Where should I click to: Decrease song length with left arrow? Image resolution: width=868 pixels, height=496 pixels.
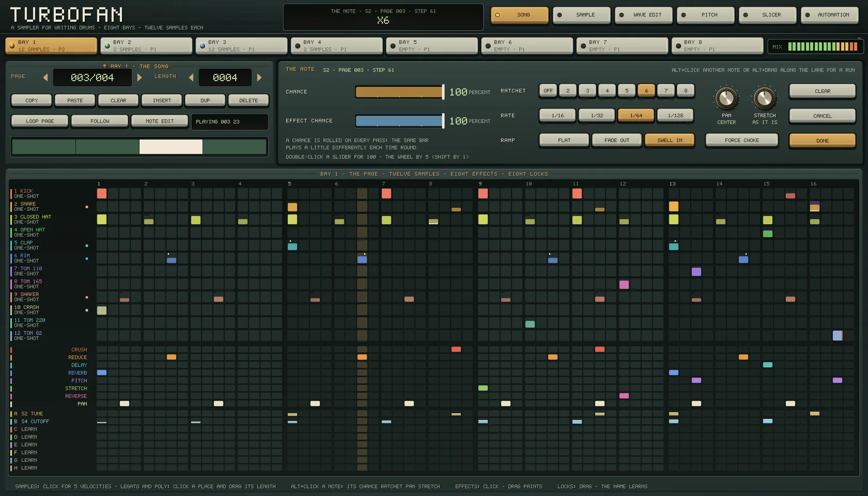pyautogui.click(x=191, y=78)
